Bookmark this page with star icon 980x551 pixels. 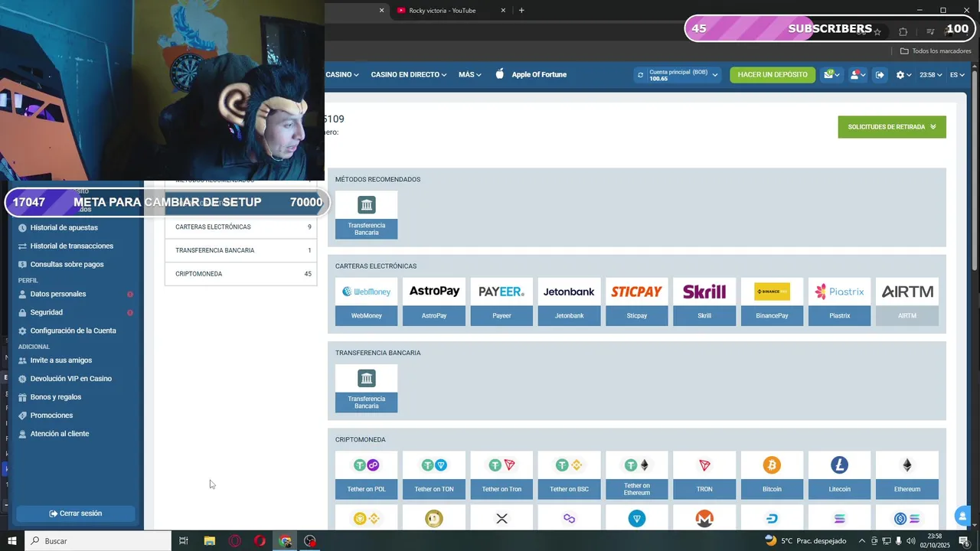click(x=877, y=31)
